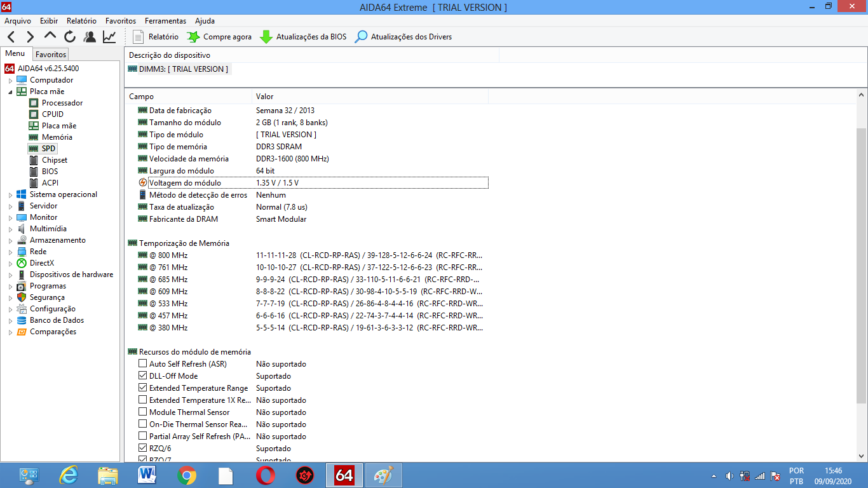Screen dimensions: 868x488
Task: Open Word from the taskbar
Action: coord(147,475)
